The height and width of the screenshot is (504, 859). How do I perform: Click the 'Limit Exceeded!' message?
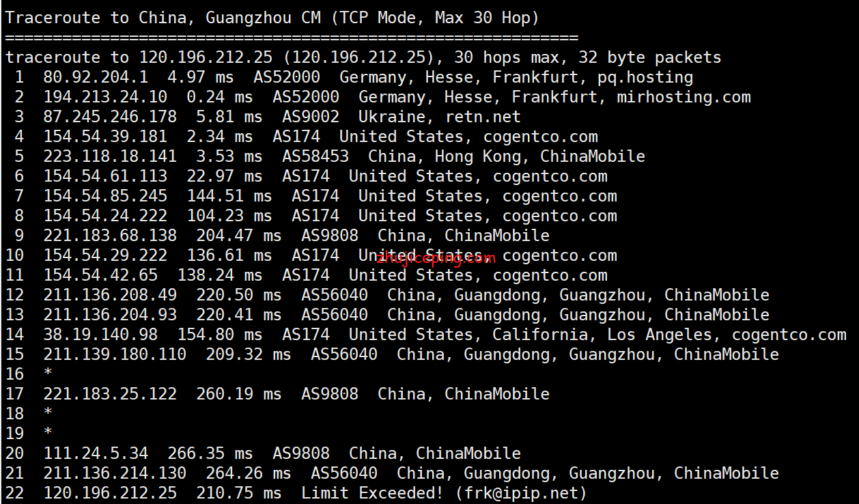coord(373,493)
